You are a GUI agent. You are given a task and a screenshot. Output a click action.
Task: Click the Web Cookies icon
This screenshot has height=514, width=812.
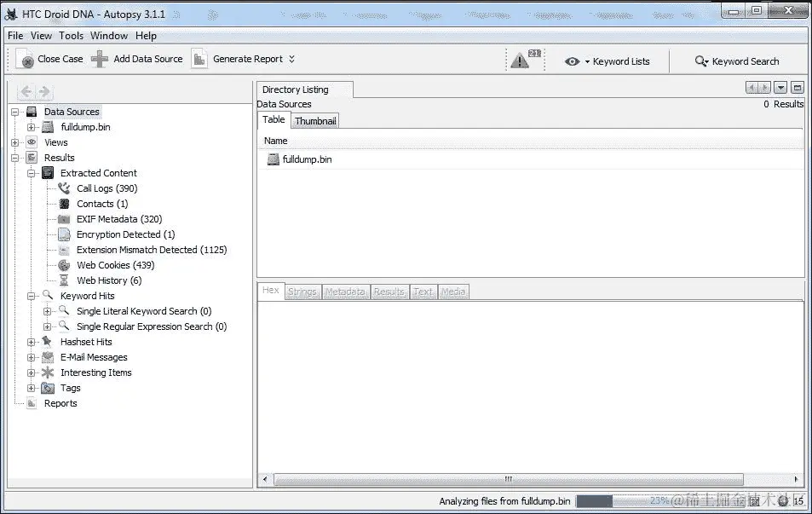tap(64, 265)
